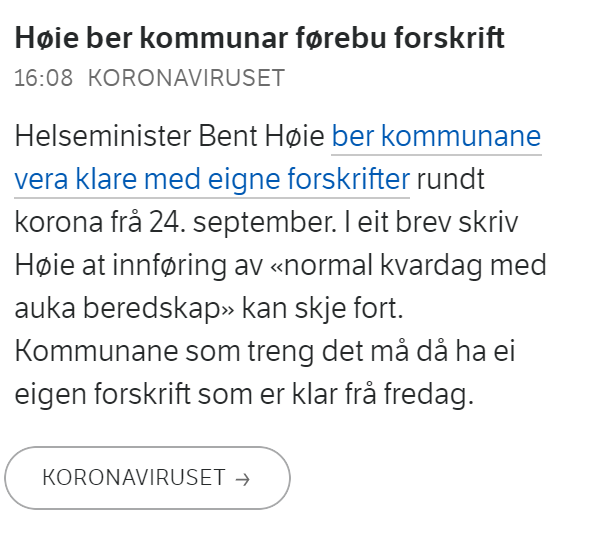The height and width of the screenshot is (554, 600).
Task: Click the word "forskrifter" in the blue link
Action: click(349, 179)
